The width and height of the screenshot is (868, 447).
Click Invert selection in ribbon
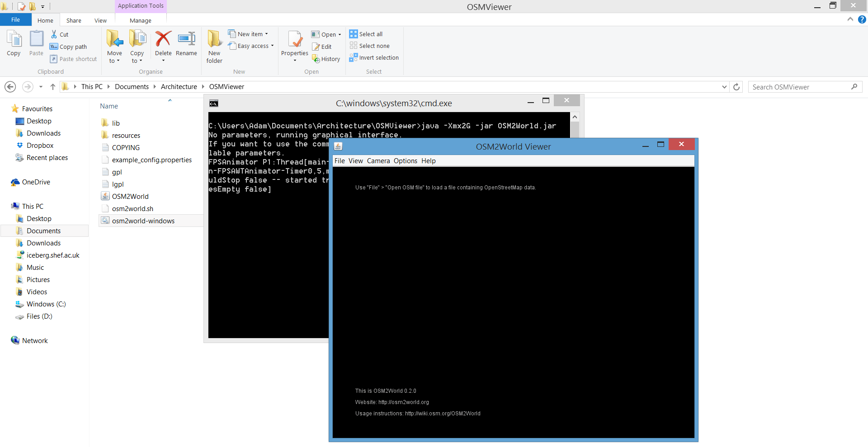point(374,57)
